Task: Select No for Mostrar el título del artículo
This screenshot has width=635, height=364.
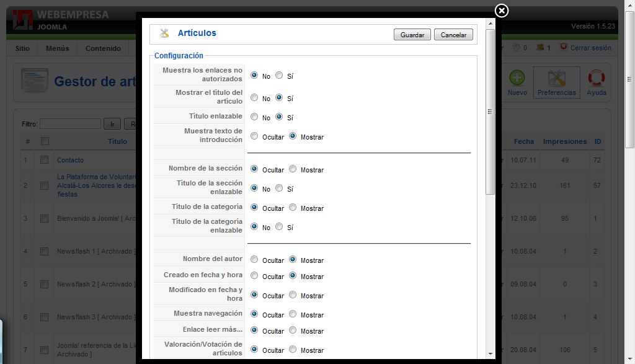Action: pyautogui.click(x=254, y=97)
